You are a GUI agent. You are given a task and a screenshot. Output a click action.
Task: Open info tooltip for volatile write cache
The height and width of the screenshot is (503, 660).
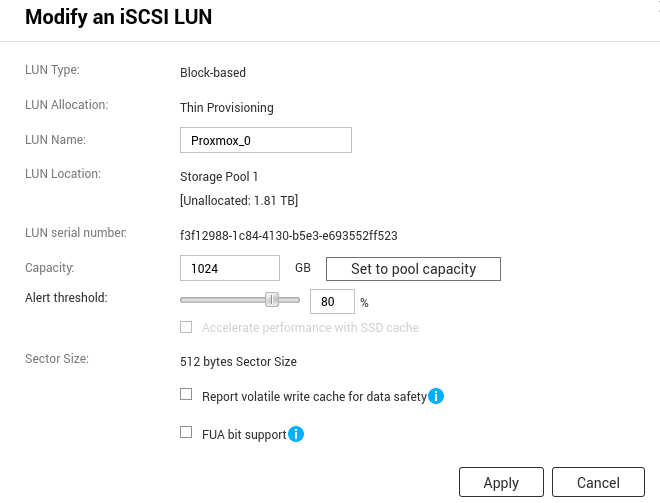pos(436,396)
